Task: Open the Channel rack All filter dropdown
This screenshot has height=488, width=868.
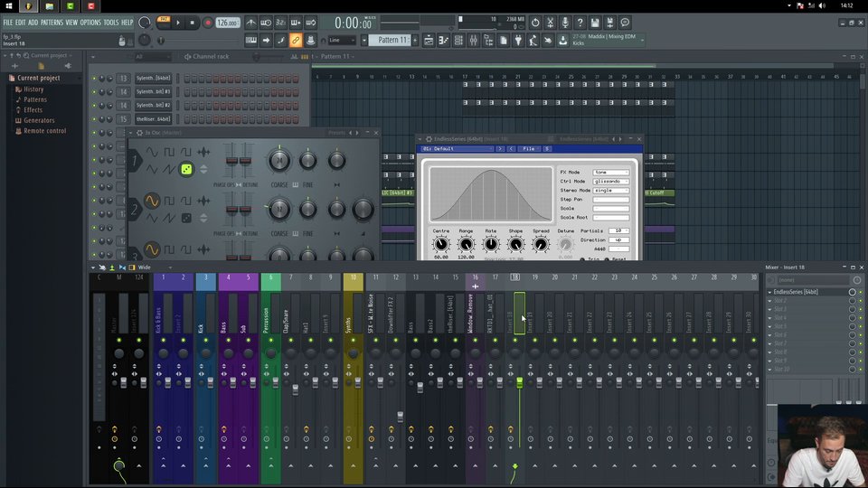Action: (x=152, y=56)
